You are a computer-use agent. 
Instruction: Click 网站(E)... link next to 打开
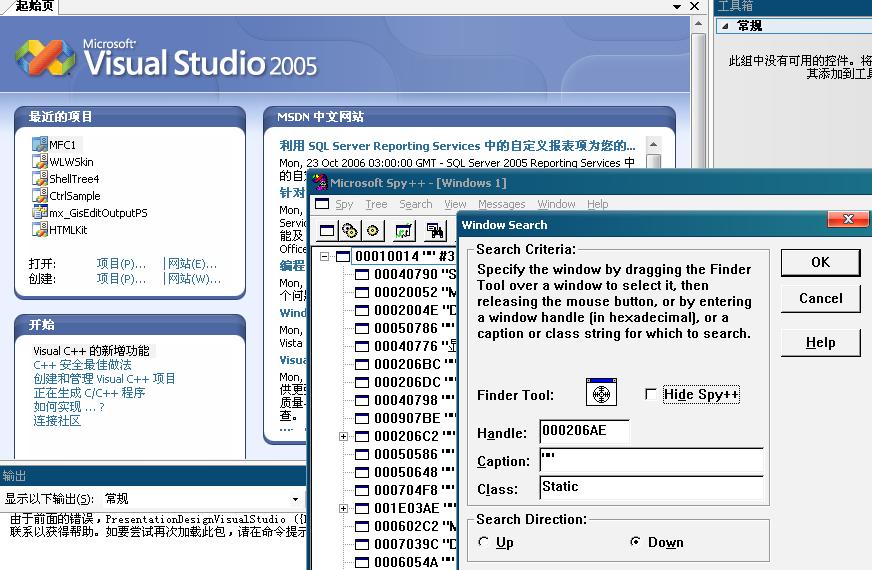192,264
